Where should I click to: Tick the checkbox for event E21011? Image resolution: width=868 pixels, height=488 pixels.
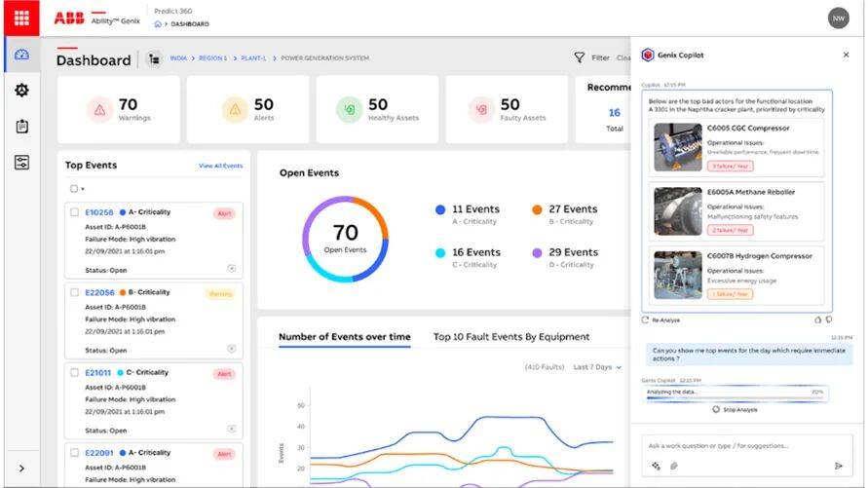(74, 373)
